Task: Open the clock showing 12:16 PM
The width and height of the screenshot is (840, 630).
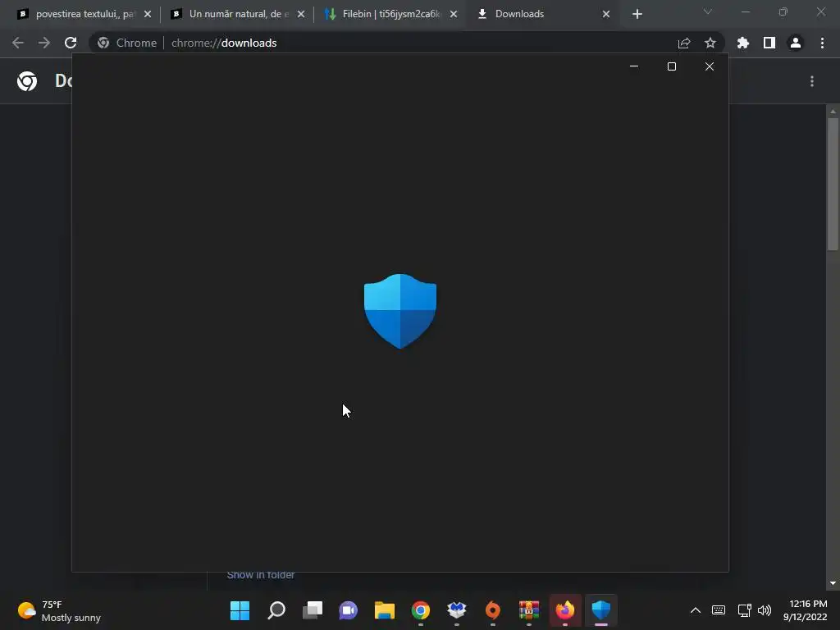Action: (806, 610)
